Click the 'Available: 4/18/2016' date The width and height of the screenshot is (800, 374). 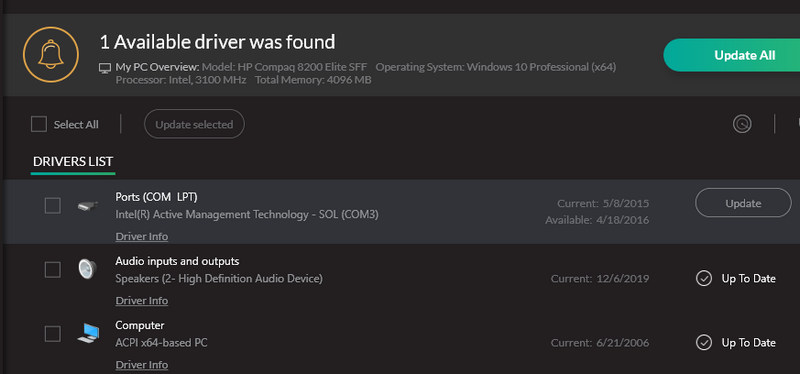(597, 220)
